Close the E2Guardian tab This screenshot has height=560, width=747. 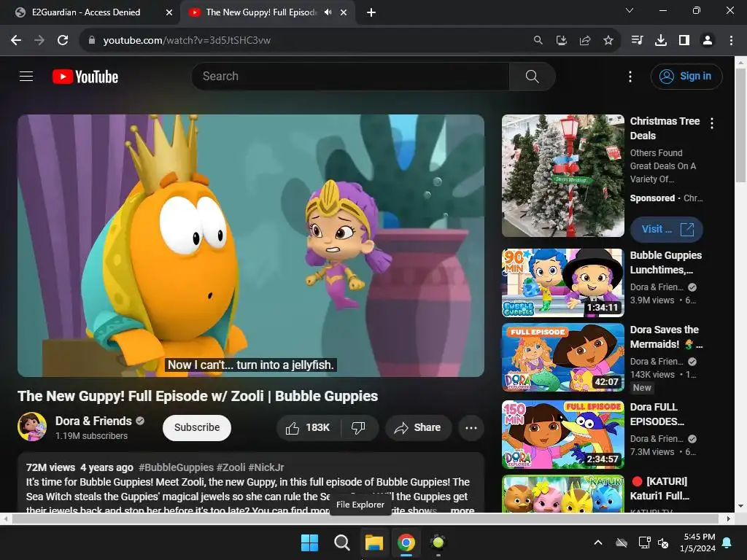[169, 12]
